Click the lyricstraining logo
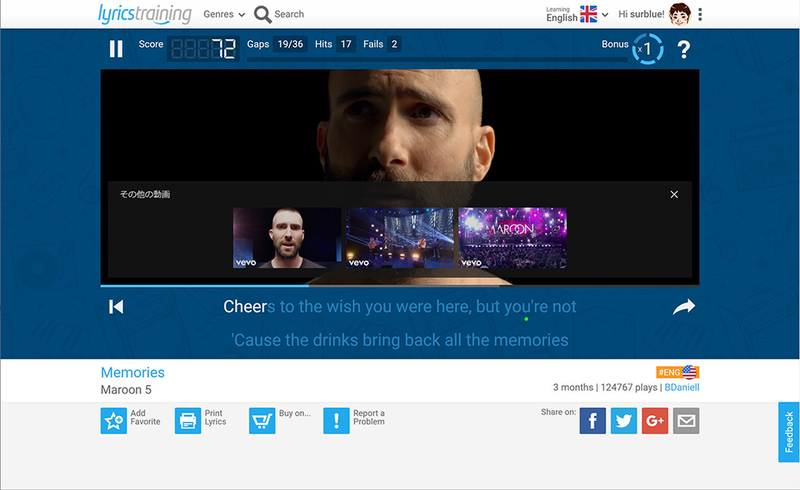Image resolution: width=800 pixels, height=490 pixels. click(145, 14)
